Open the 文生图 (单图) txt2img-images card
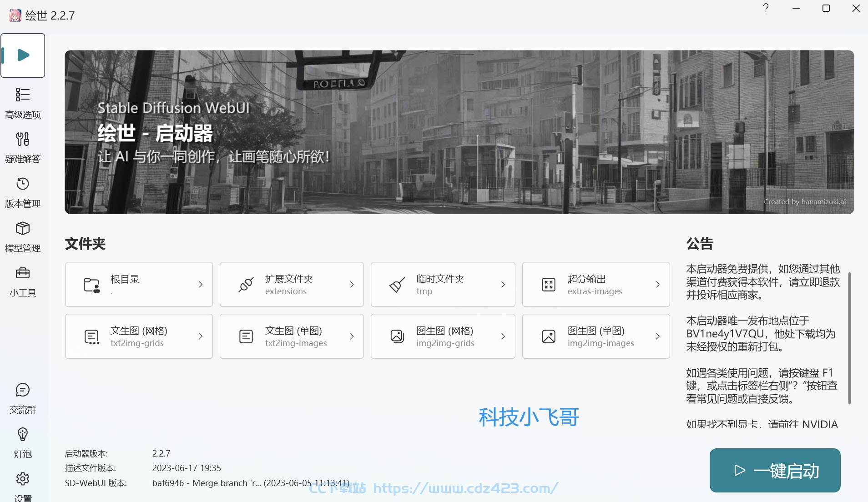 292,336
